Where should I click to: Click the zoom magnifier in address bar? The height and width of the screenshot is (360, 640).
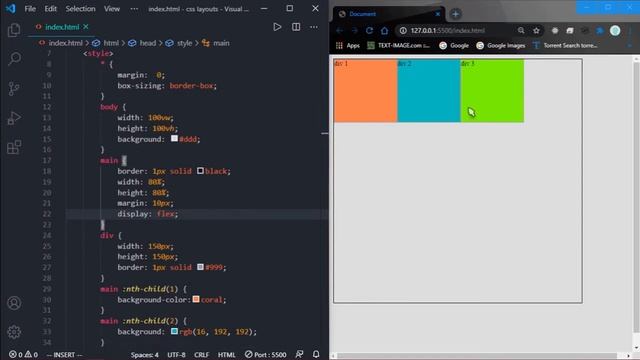521,31
